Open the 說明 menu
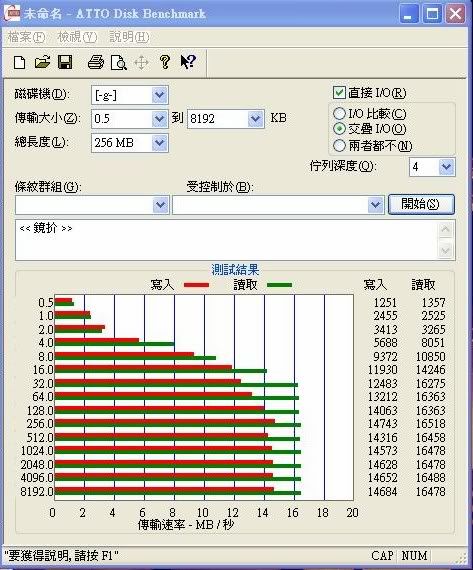The height and width of the screenshot is (570, 473). 129,37
